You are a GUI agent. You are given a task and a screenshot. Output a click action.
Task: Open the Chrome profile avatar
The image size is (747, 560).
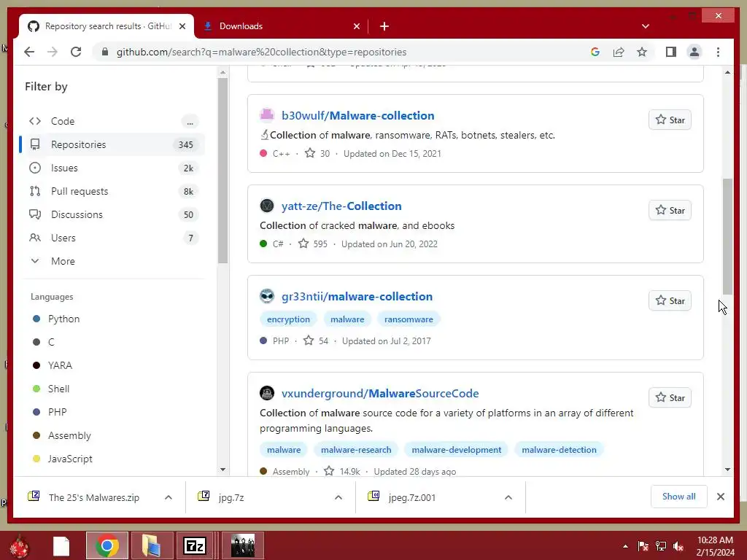(x=694, y=52)
